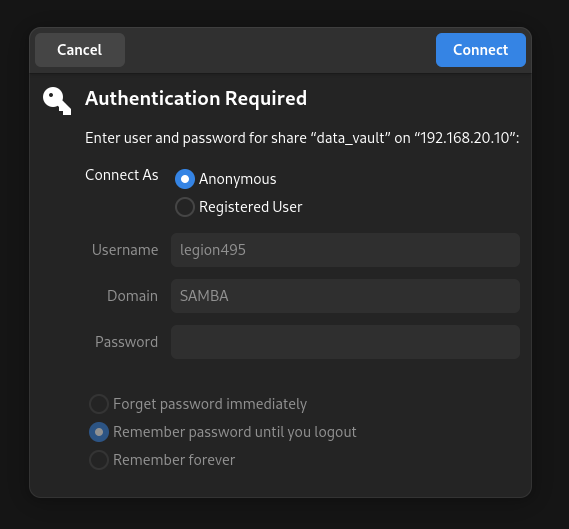Screen dimensions: 569x529
Task: Click the Authentication Required heading
Action: (196, 99)
